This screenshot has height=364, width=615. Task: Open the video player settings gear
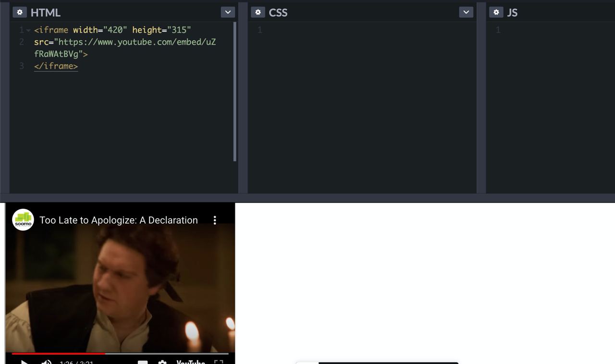pyautogui.click(x=162, y=362)
